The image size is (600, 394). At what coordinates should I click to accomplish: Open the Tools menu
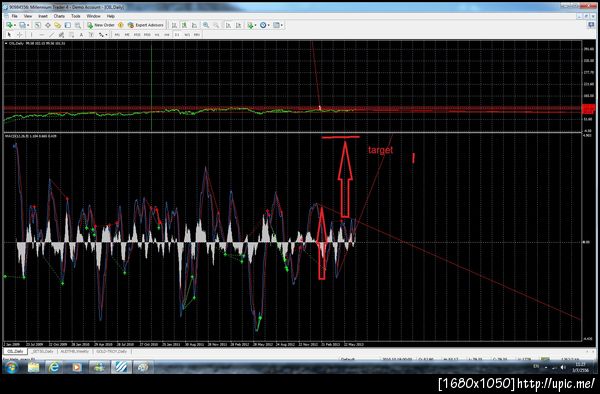pos(76,16)
